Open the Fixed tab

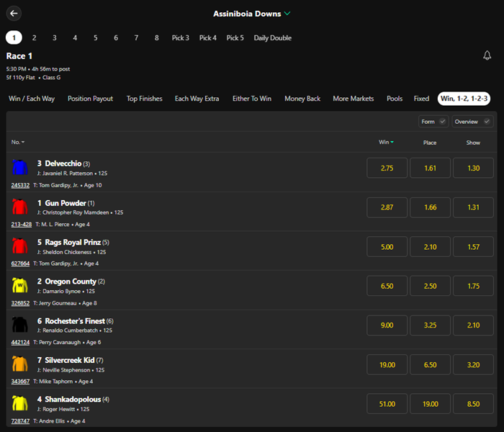point(421,99)
